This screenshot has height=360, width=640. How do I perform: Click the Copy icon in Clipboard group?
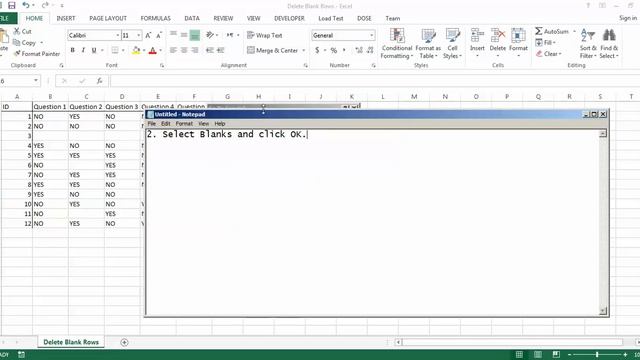(16, 42)
